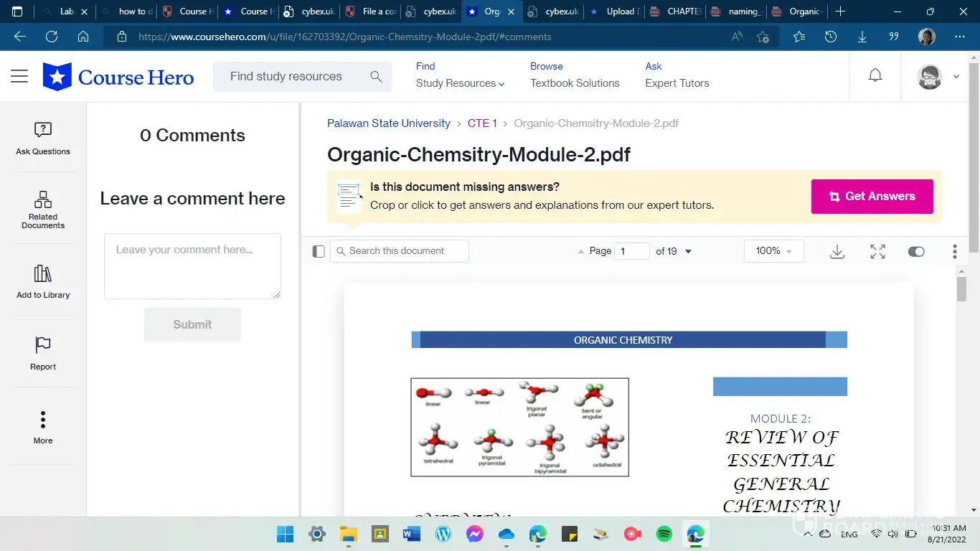The height and width of the screenshot is (551, 980).
Task: Go to previous page with the up arrow
Action: click(581, 251)
